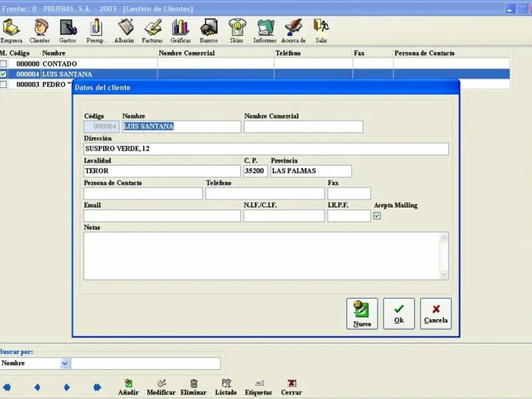532x399 pixels.
Task: Click the Etiquetas labels button
Action: click(x=258, y=387)
